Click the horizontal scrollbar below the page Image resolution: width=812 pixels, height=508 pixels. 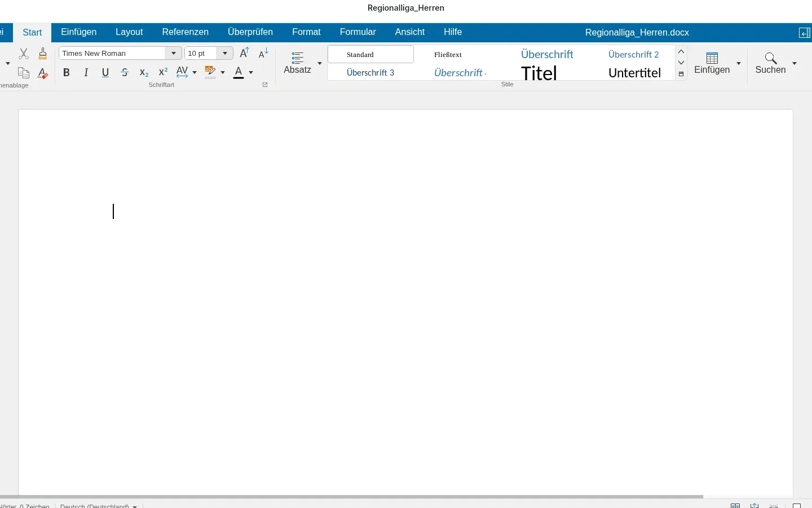coord(351,497)
